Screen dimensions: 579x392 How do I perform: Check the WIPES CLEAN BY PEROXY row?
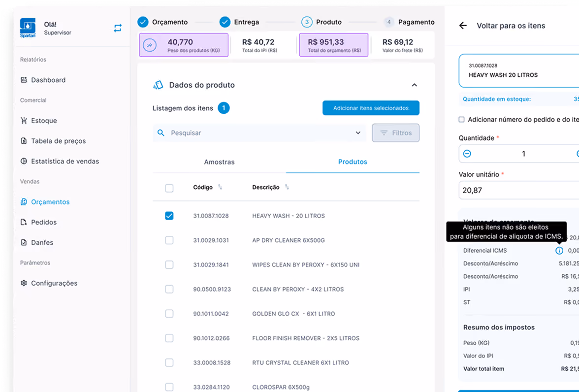(x=169, y=264)
